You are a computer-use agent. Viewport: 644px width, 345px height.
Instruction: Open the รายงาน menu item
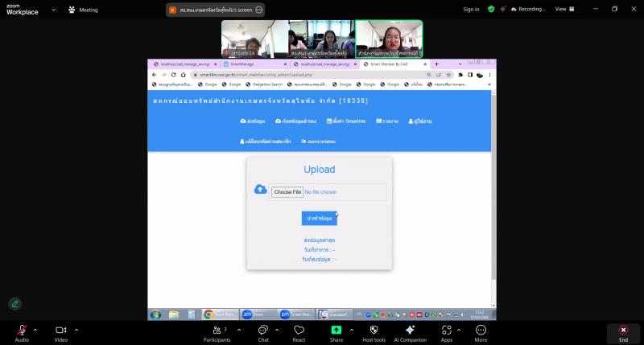pos(387,121)
